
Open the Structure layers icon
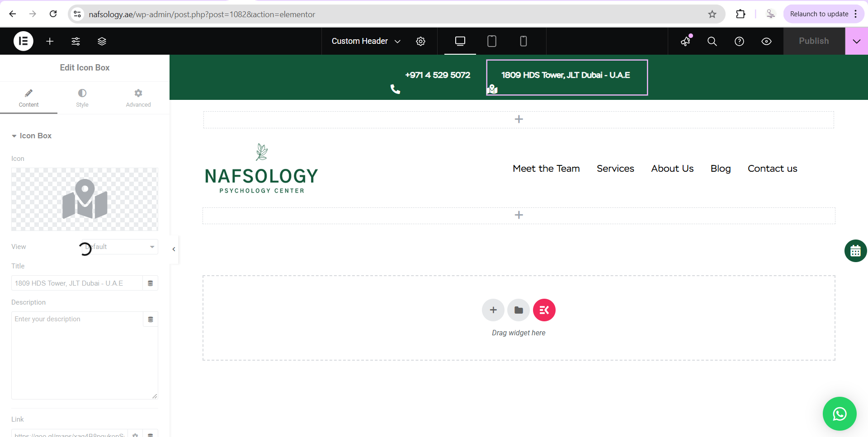(102, 41)
